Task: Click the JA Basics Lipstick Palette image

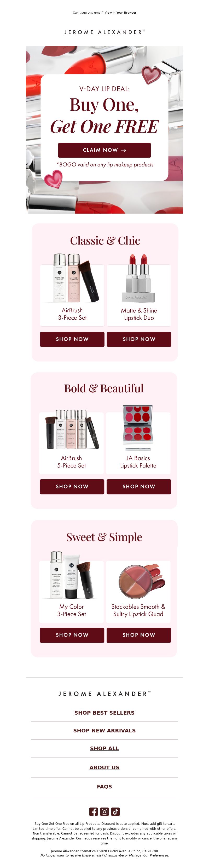Action: pos(138,428)
